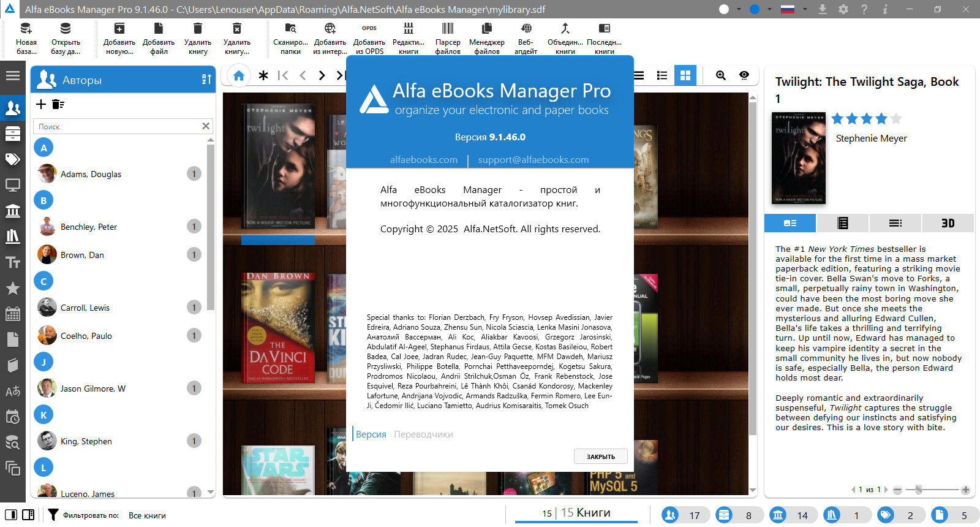The image size is (980, 527).
Task: Expand the blue color theme dropdown
Action: tap(769, 9)
